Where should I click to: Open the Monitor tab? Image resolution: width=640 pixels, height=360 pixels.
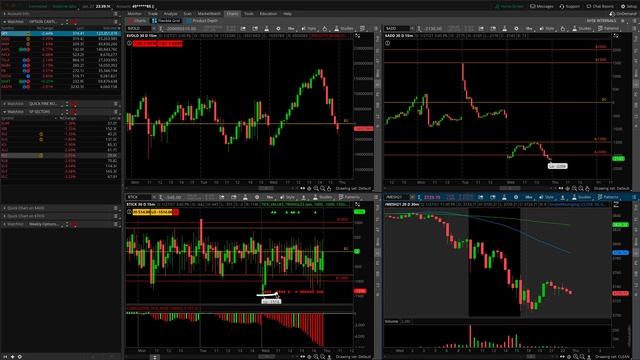[x=134, y=13]
